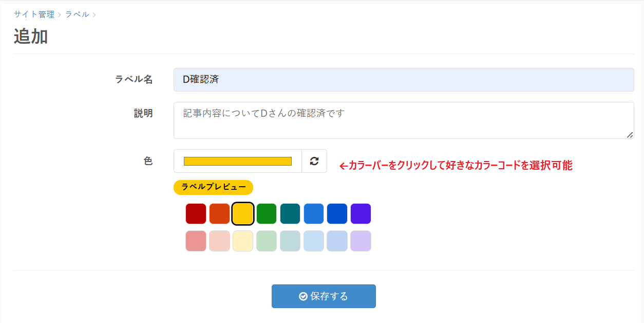
Task: Open the サイト管理 breadcrumb link
Action: pyautogui.click(x=34, y=14)
